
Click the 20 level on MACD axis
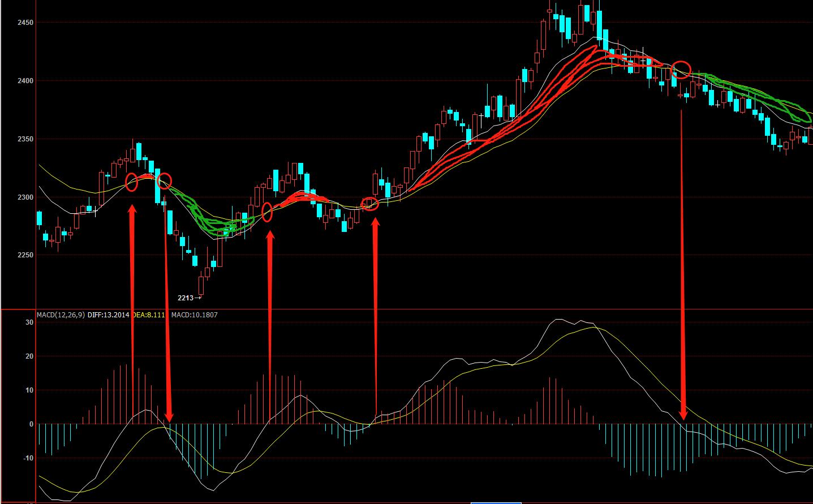[29, 356]
